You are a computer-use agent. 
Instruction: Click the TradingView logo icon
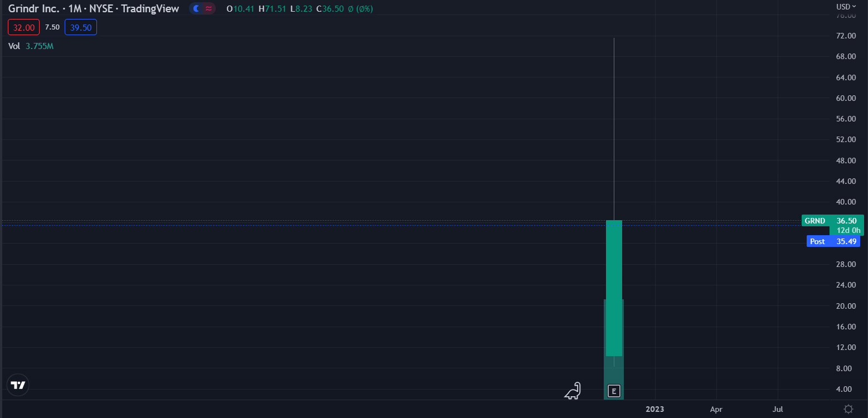(18, 385)
